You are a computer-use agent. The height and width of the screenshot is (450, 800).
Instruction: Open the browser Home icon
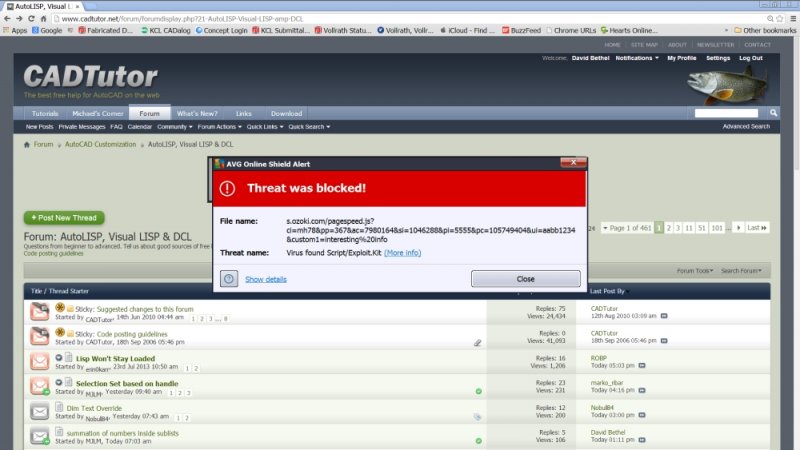43,18
